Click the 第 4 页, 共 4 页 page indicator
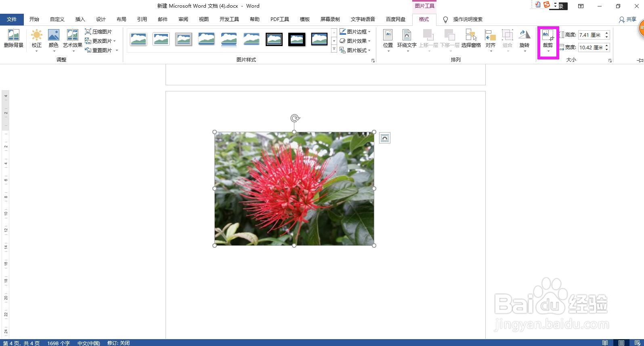The width and height of the screenshot is (644, 346). click(21, 343)
